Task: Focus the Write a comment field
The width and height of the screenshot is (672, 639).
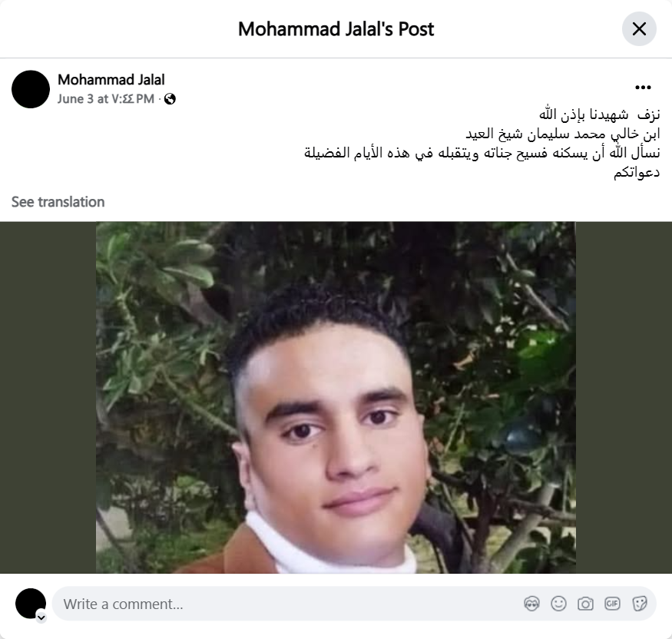Action: tap(287, 604)
